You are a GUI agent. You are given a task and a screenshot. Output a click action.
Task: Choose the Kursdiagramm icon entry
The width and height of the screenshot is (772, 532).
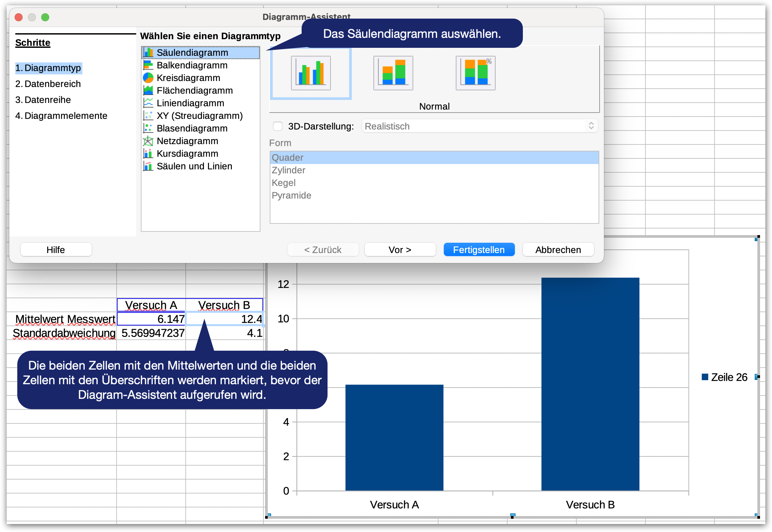[x=148, y=154]
